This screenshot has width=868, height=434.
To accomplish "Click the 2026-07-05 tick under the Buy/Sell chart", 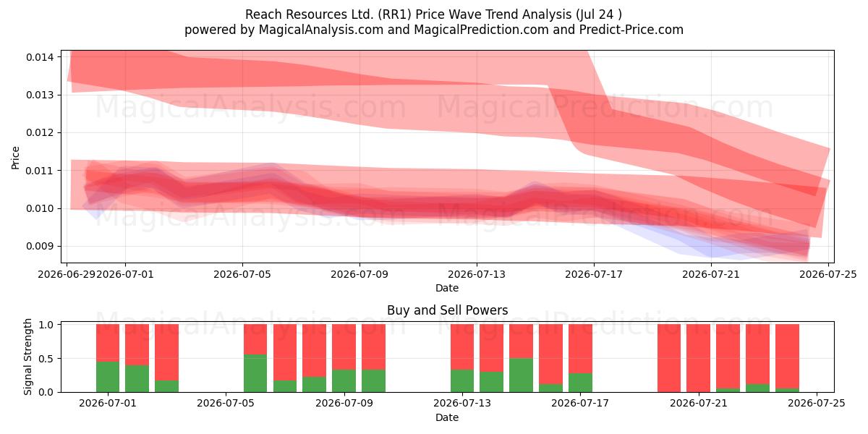I will [x=226, y=404].
